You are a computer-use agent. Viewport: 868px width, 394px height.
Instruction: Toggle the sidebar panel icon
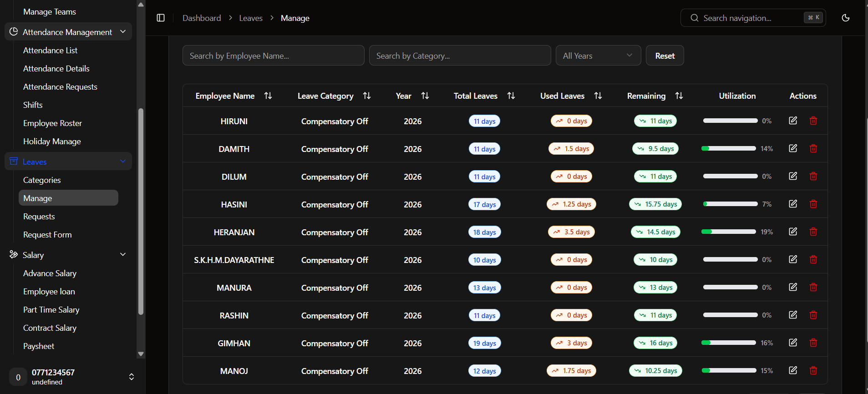pyautogui.click(x=161, y=18)
